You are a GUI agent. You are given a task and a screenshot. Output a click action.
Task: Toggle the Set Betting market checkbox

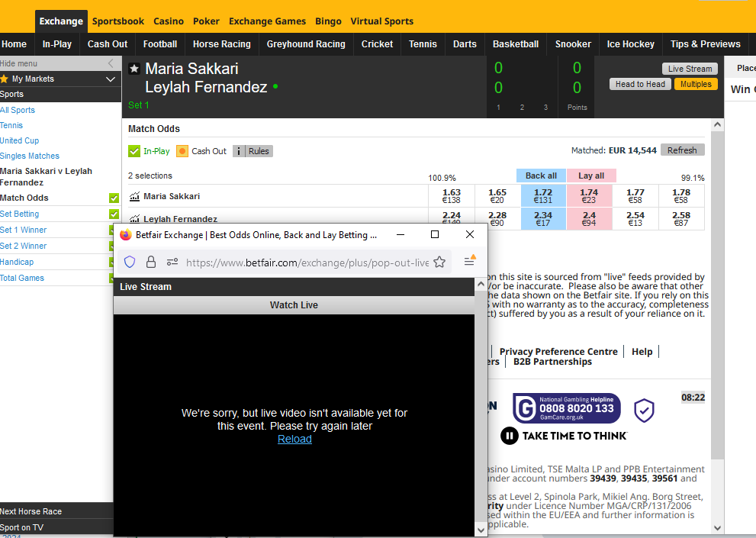coord(114,214)
